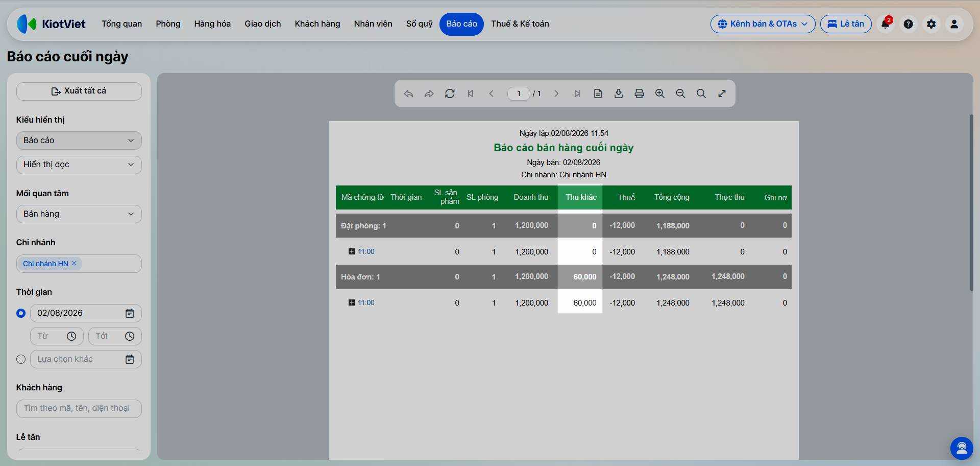Viewport: 980px width, 466px height.
Task: Click SL phòng column header
Action: pyautogui.click(x=482, y=197)
